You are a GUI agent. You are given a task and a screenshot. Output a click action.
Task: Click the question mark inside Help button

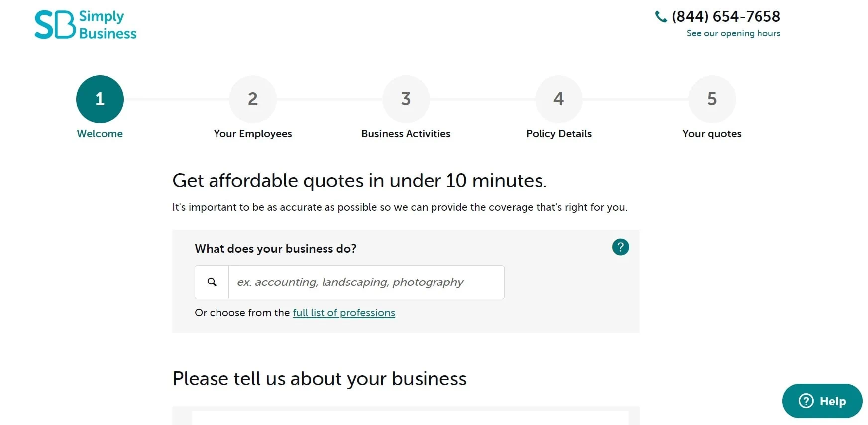pos(806,401)
